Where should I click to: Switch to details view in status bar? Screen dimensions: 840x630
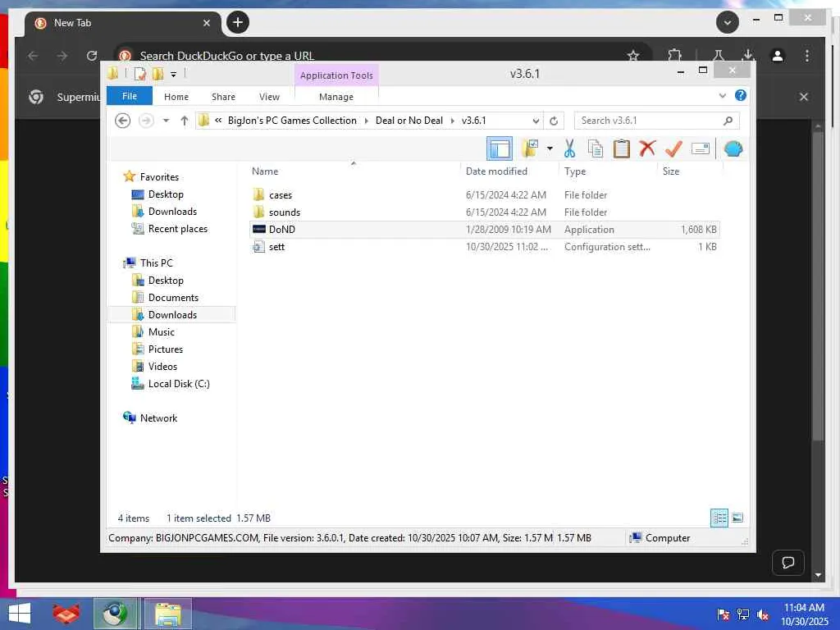tap(719, 518)
